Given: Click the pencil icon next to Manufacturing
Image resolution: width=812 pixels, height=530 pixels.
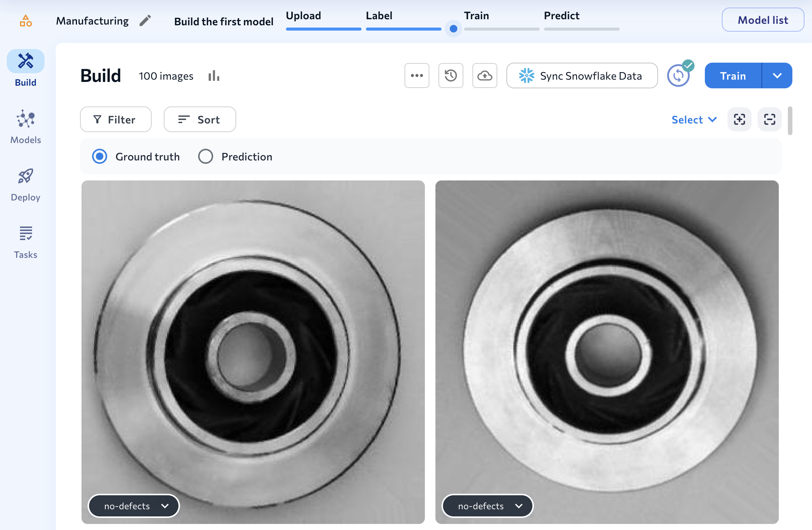Looking at the screenshot, I should point(145,21).
